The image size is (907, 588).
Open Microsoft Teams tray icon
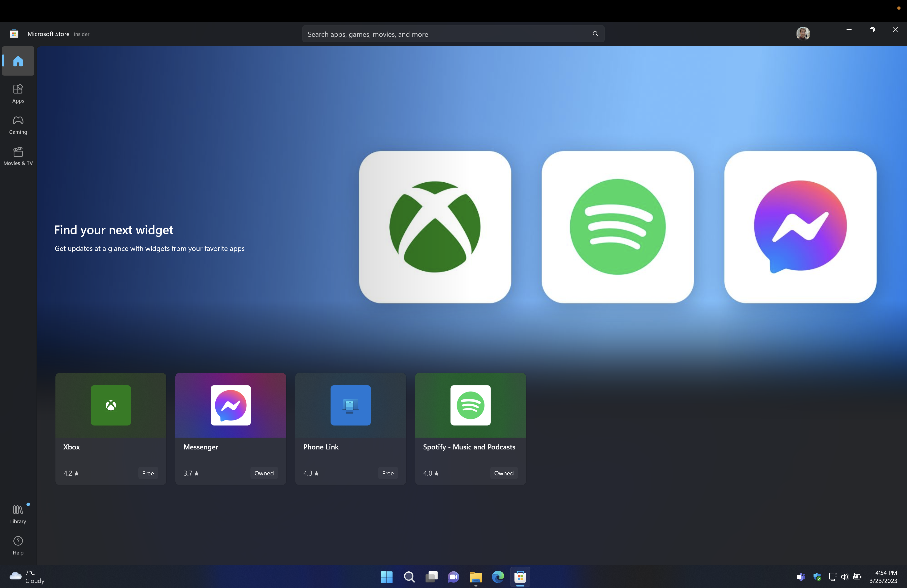[x=800, y=577]
